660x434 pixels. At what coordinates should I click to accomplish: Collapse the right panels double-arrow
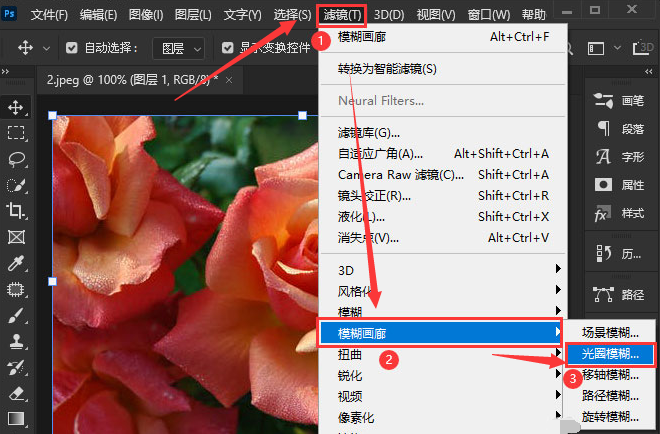(649, 72)
